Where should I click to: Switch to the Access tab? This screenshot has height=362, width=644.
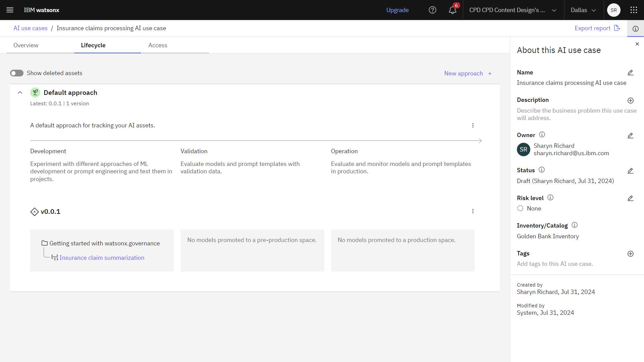click(158, 45)
